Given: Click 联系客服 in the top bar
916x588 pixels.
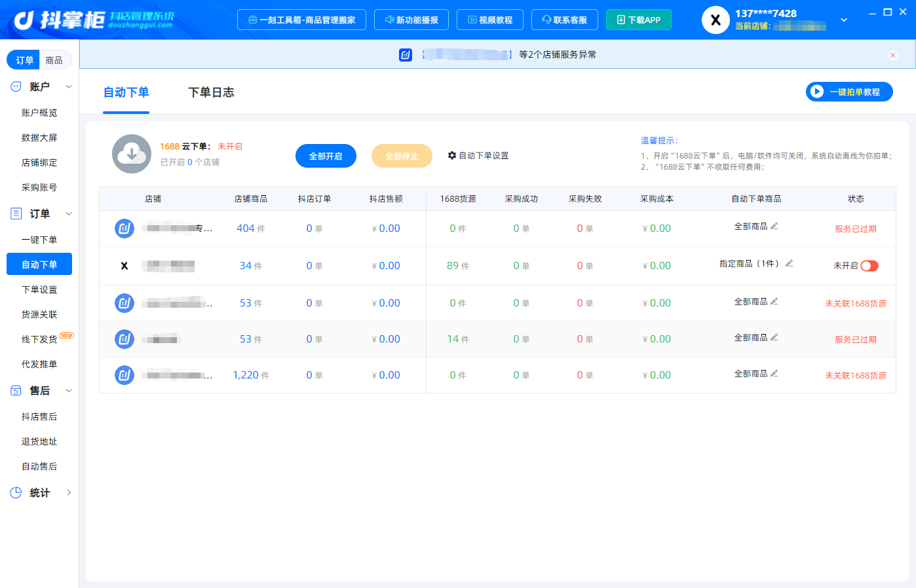Looking at the screenshot, I should 565,20.
